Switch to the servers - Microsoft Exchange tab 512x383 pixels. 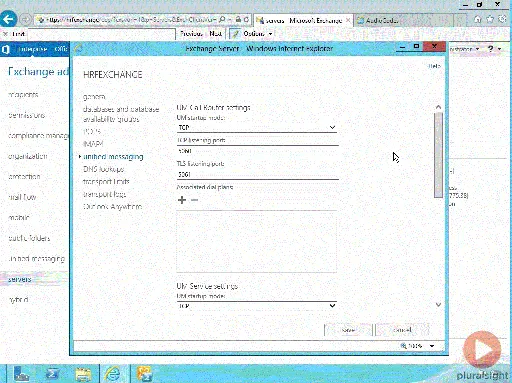coord(303,20)
